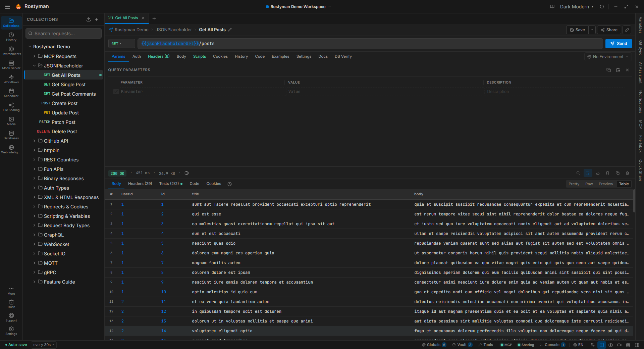This screenshot has width=644, height=349.
Task: Switch response view to Raw
Action: (589, 184)
